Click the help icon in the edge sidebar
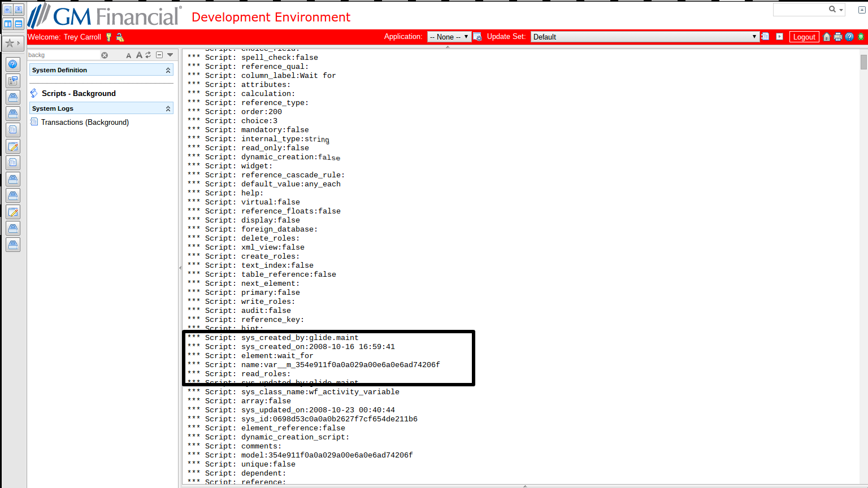 [x=13, y=64]
